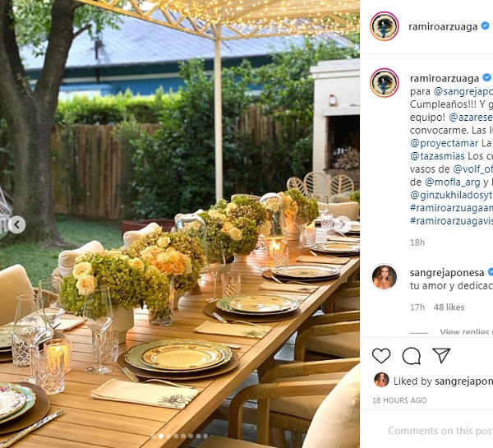The width and height of the screenshot is (493, 448).
Task: Click the sangrejaponesa commenter username
Action: point(447,273)
